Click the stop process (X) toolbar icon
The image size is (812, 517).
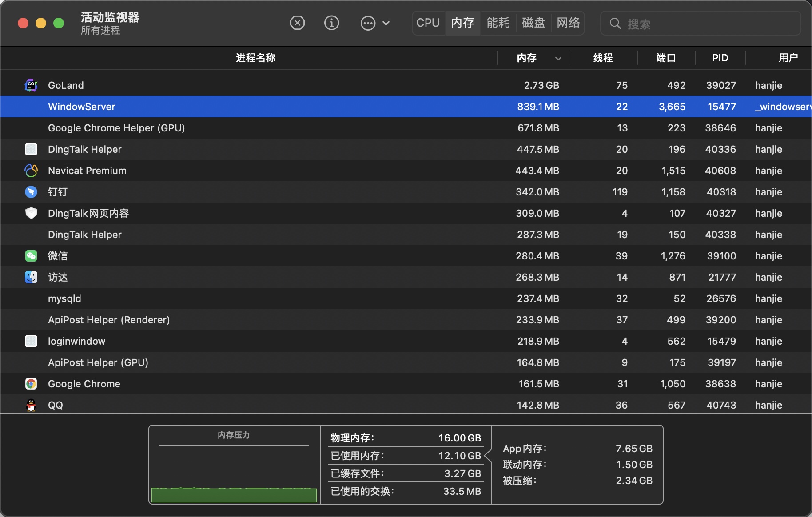(297, 23)
